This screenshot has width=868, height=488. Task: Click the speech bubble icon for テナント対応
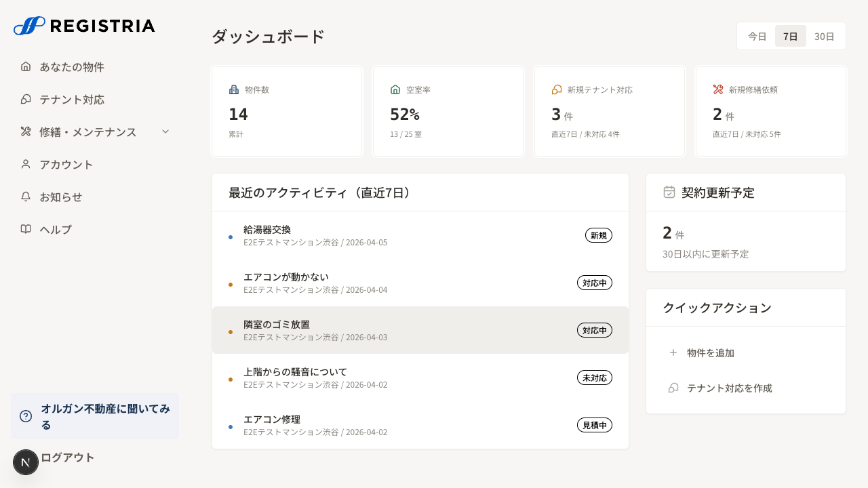point(26,99)
